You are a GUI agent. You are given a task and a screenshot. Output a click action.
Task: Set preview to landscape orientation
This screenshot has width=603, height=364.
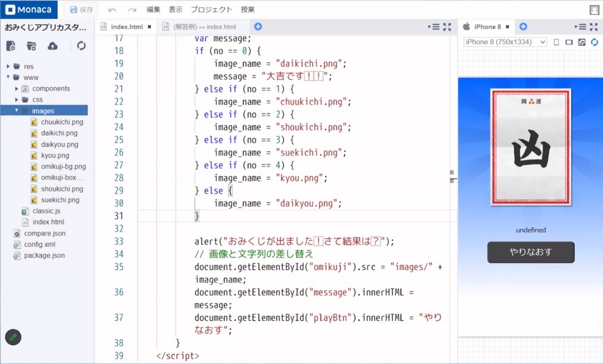(x=569, y=42)
